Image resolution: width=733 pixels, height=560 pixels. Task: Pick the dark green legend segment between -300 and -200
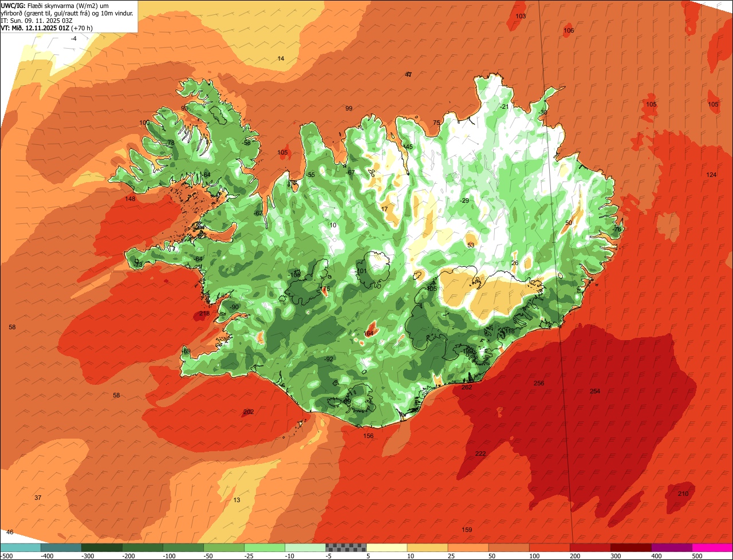pos(101,548)
